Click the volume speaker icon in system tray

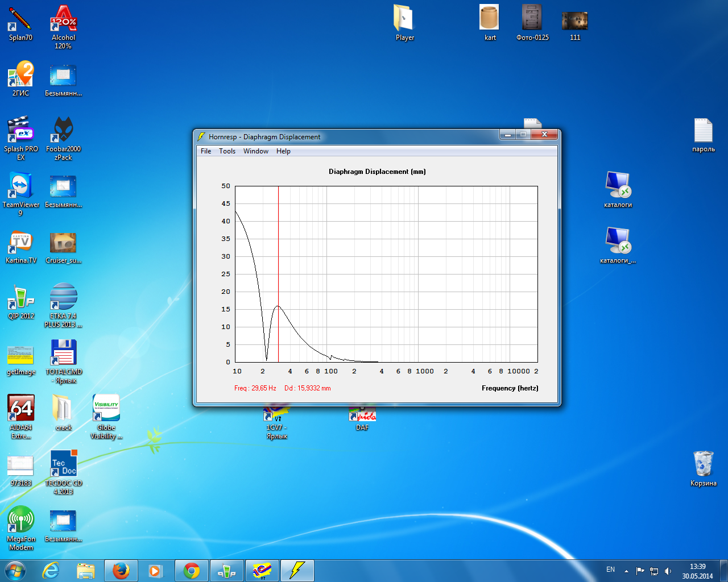[x=668, y=571]
